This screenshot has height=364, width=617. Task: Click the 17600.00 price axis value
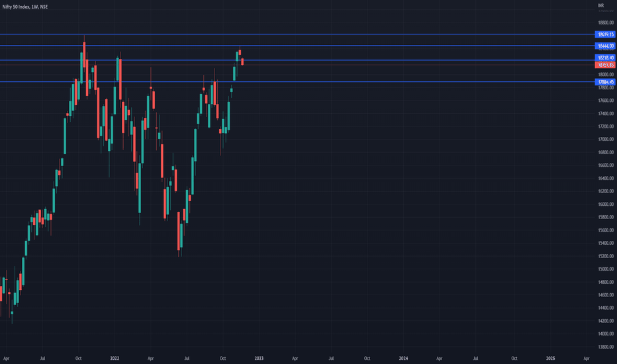pyautogui.click(x=606, y=101)
